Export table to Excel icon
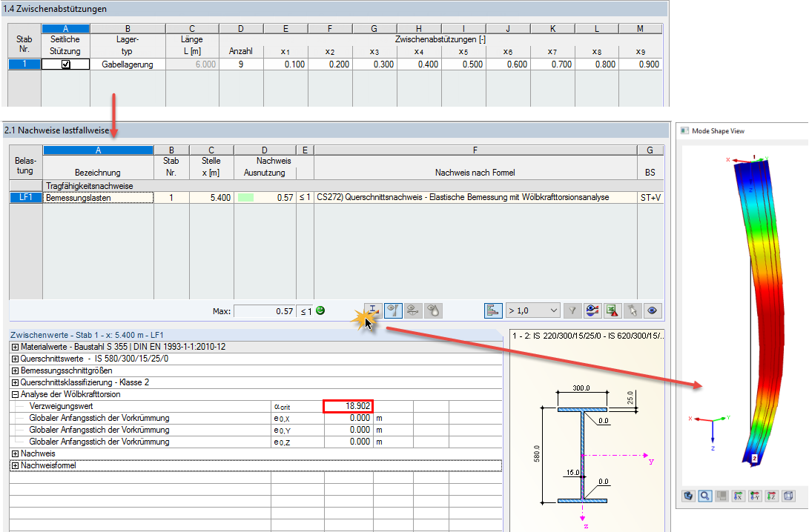This screenshot has height=532, width=809. [612, 311]
